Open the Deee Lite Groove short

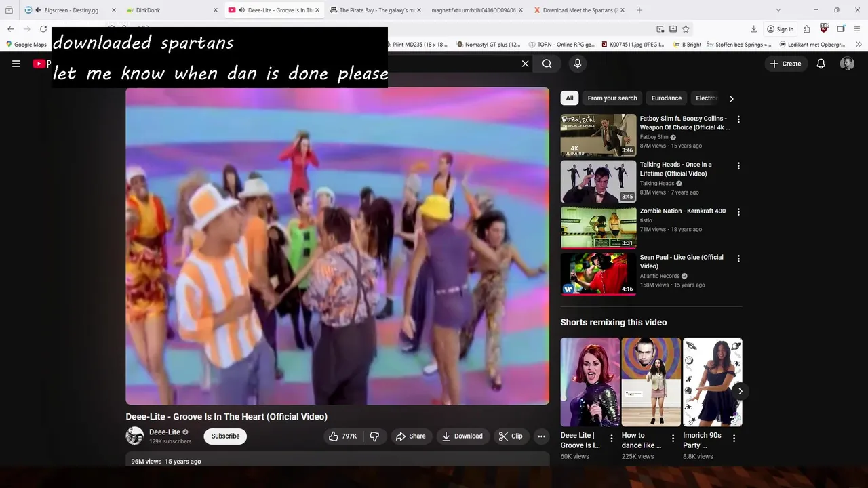pyautogui.click(x=590, y=382)
